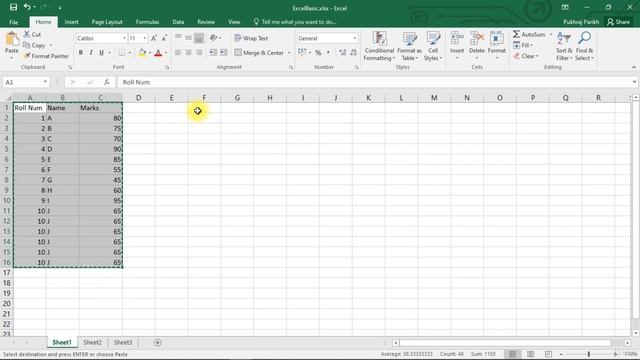Switch to Page Layout view in status bar
Image resolution: width=640 pixels, height=360 pixels.
(531, 354)
